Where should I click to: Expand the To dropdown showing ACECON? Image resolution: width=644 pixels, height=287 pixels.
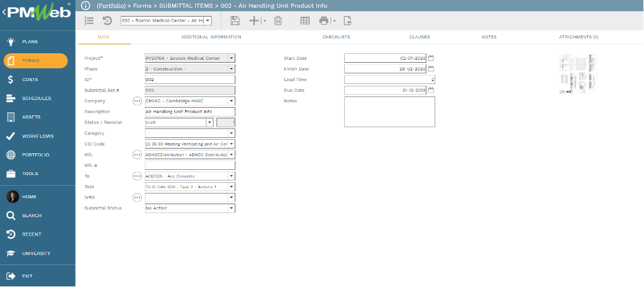[x=232, y=176]
